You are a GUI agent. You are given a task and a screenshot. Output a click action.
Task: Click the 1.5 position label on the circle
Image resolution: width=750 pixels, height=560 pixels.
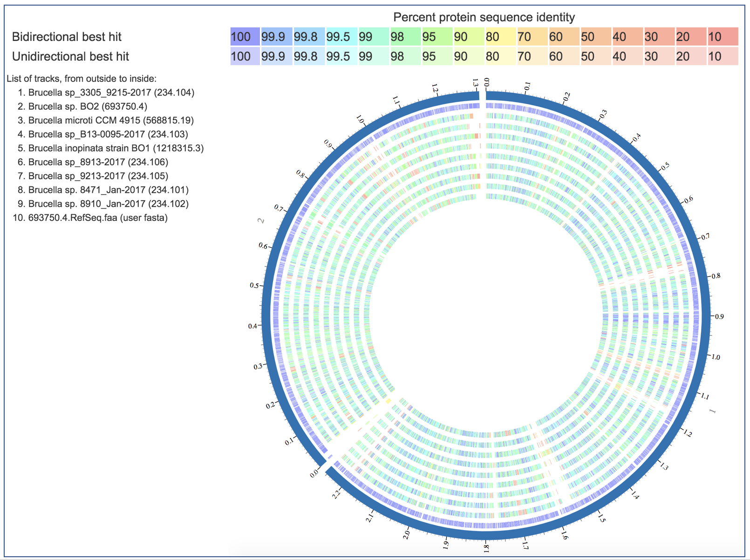601,519
